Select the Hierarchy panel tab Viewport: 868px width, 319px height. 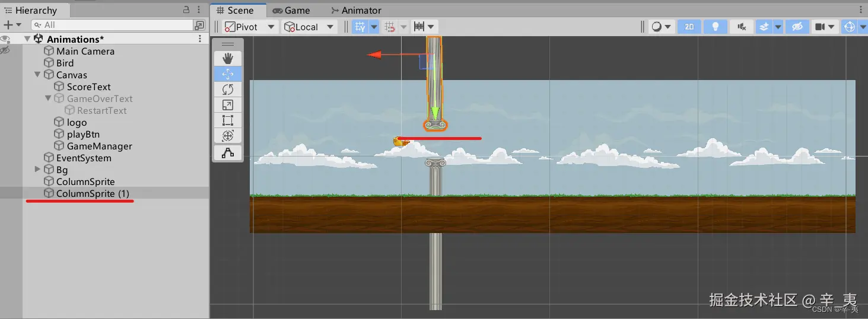[x=34, y=10]
